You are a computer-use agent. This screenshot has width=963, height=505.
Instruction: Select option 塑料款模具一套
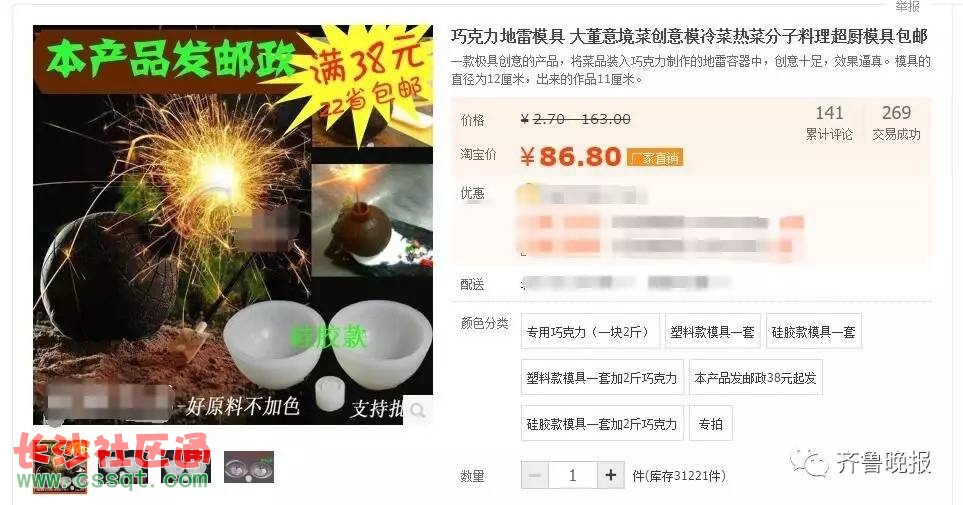pyautogui.click(x=712, y=332)
